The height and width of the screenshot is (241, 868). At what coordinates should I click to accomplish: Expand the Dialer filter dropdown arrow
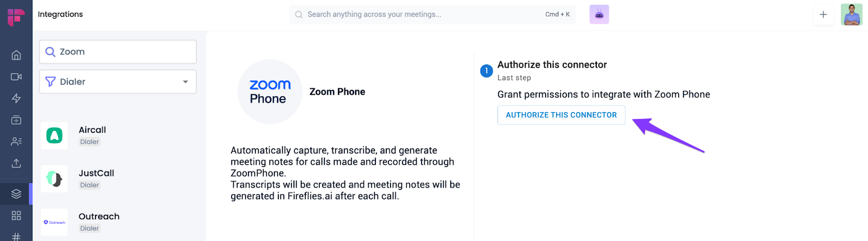pyautogui.click(x=186, y=82)
